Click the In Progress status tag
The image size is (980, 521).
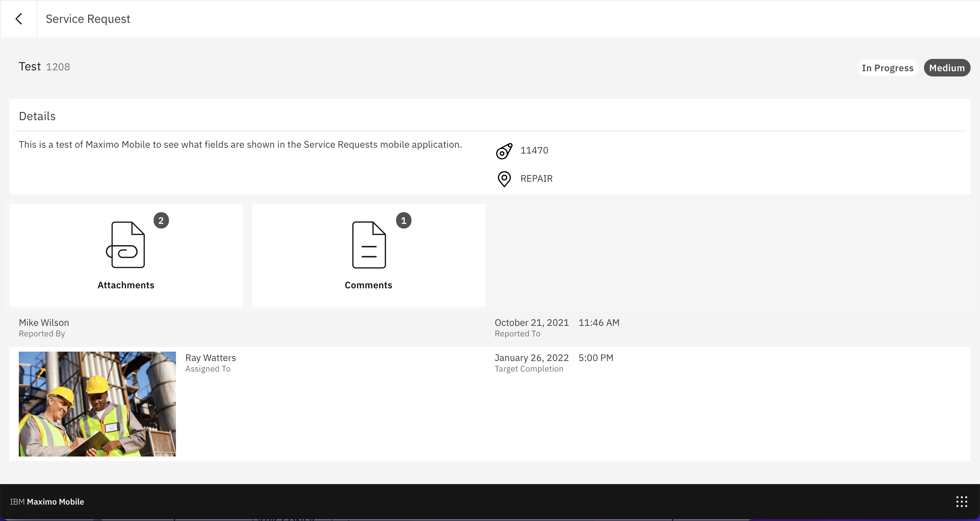coord(887,68)
